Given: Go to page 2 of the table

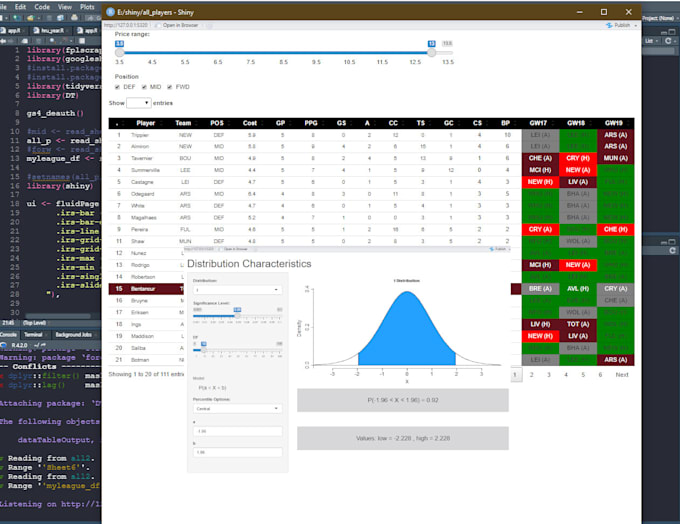Looking at the screenshot, I should point(532,375).
